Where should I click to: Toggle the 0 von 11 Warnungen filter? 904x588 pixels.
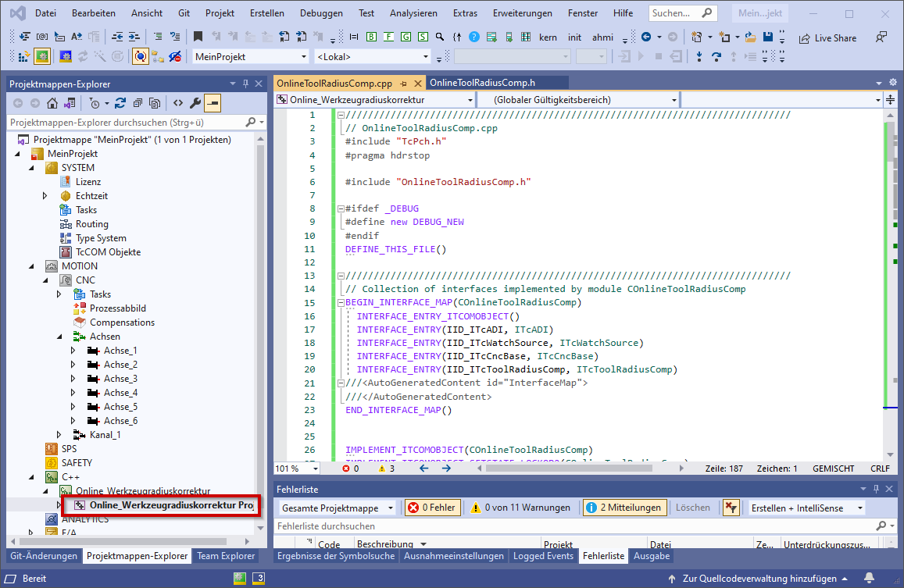[x=520, y=508]
